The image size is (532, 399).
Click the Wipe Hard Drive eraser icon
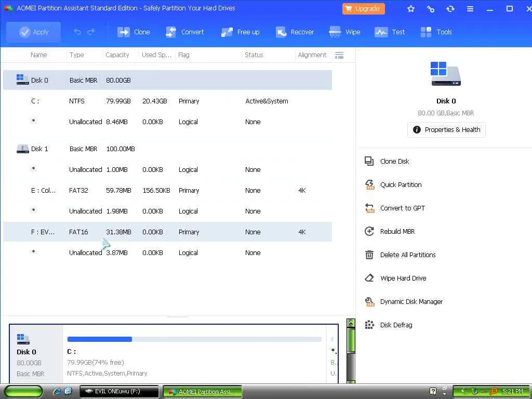[x=369, y=278]
